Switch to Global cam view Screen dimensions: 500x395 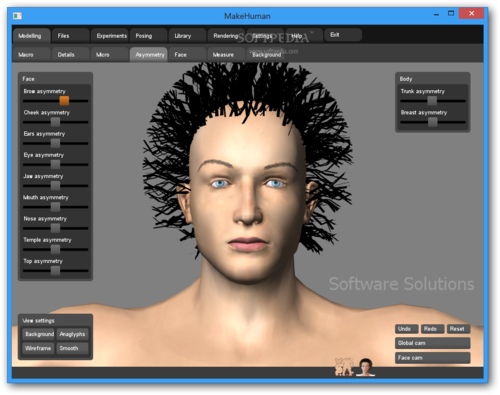point(433,343)
